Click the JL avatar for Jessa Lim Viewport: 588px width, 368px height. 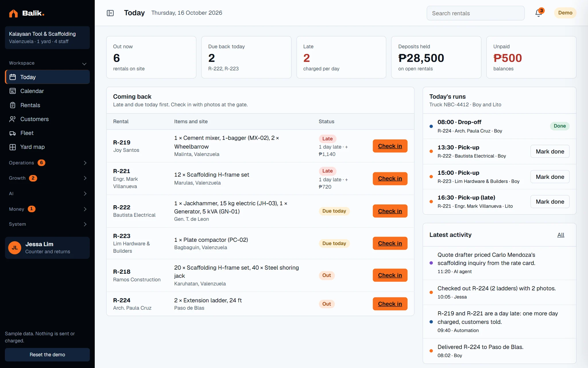[15, 248]
